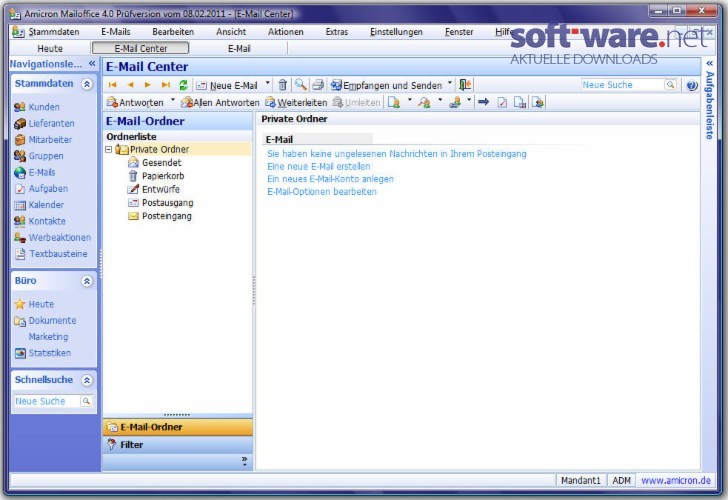Viewport: 728px width, 500px height.
Task: Click the add contact icon in toolbar
Action: [455, 102]
